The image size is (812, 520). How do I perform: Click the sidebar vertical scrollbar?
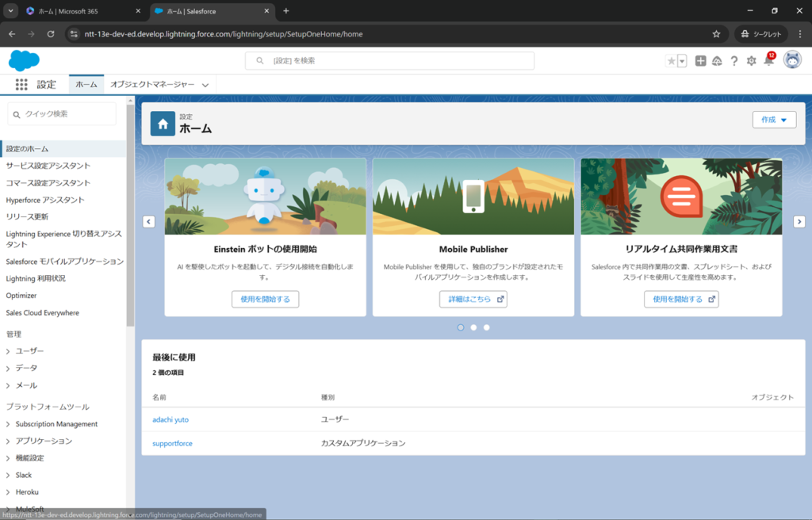click(130, 215)
